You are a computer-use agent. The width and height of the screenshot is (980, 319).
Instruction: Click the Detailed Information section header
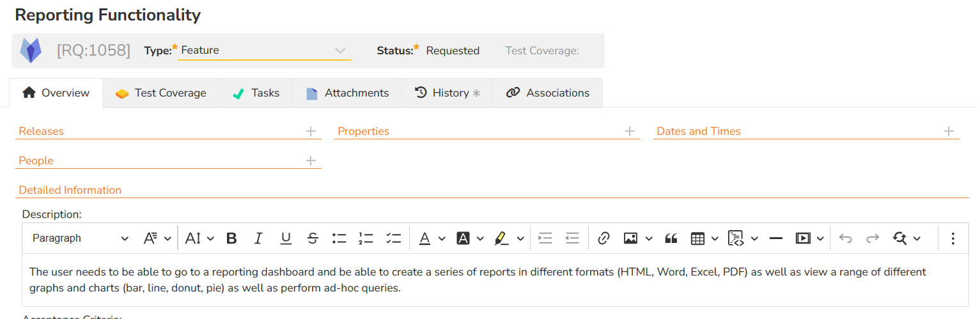pos(70,190)
